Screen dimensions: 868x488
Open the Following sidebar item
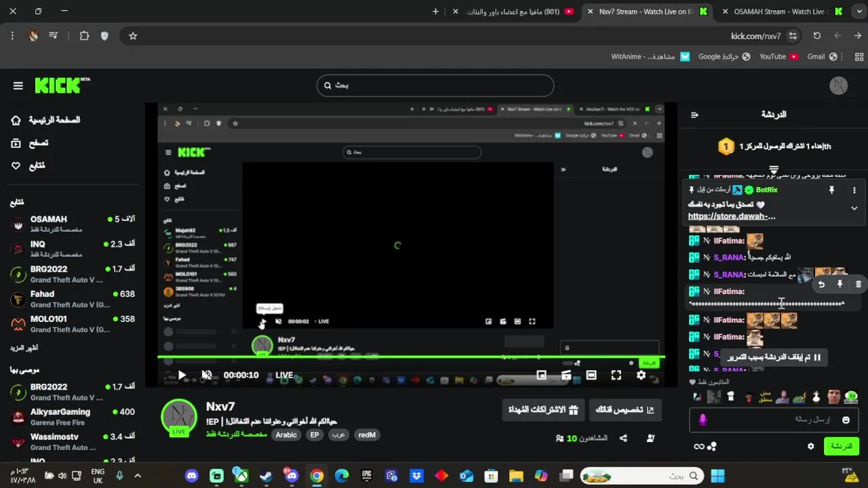pyautogui.click(x=28, y=165)
